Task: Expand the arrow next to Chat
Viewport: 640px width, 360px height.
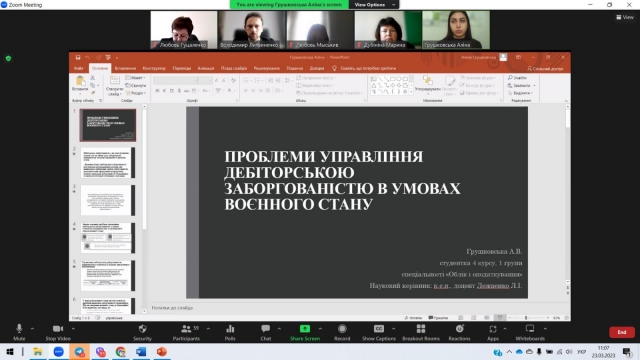Action: 279,329
